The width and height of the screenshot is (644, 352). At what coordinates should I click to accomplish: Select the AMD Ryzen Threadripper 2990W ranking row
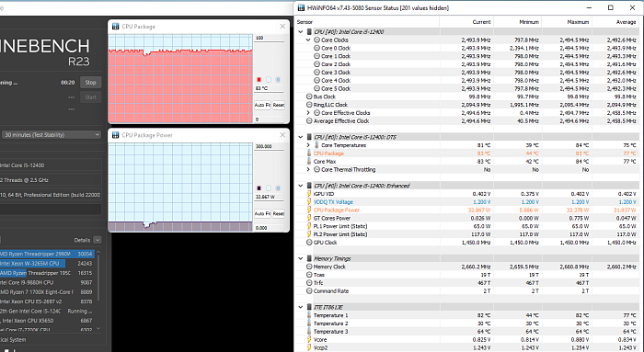pyautogui.click(x=47, y=254)
